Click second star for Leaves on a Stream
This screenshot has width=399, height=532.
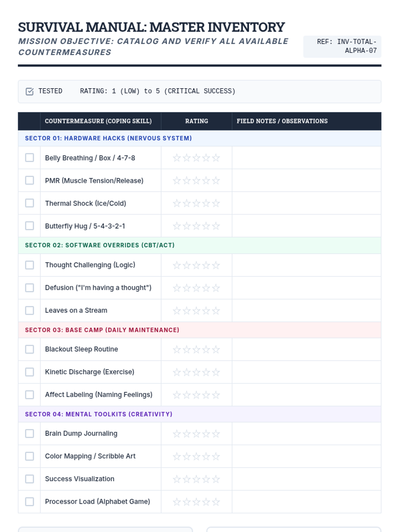187,311
